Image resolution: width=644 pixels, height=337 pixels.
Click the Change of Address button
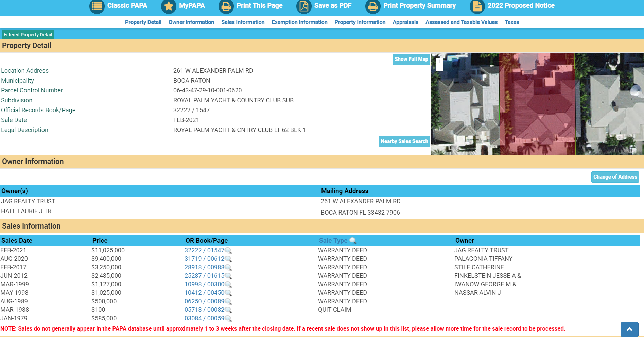615,177
